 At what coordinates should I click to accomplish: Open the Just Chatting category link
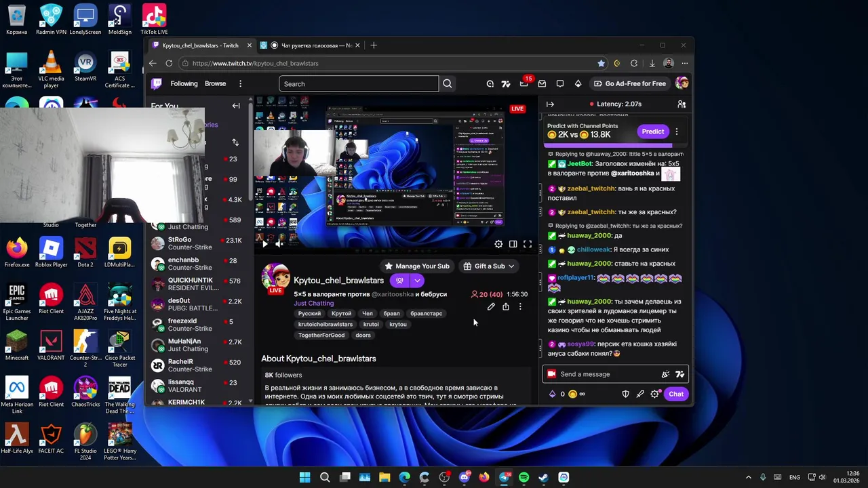click(313, 303)
